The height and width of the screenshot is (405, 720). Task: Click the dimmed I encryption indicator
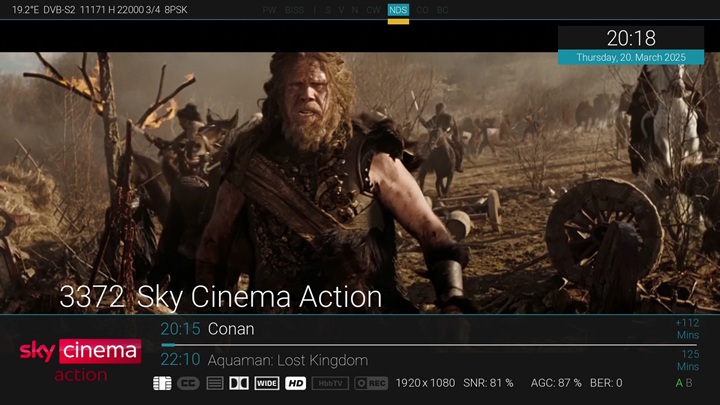(315, 10)
